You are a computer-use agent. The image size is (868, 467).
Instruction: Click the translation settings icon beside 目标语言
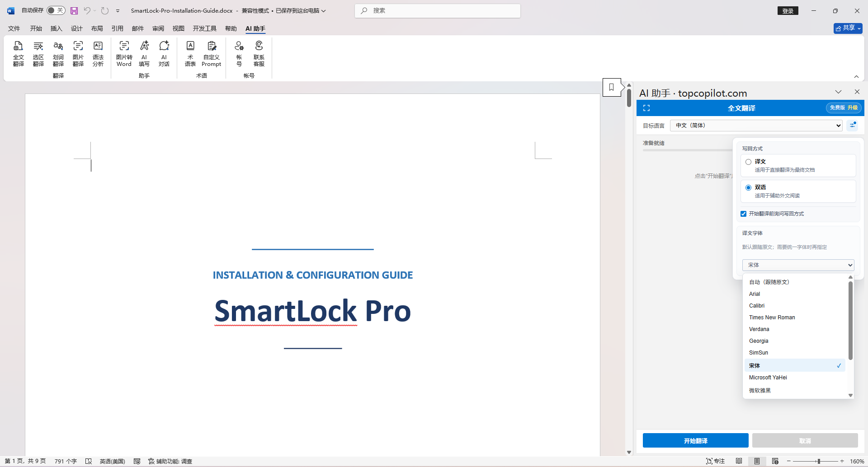pyautogui.click(x=853, y=125)
